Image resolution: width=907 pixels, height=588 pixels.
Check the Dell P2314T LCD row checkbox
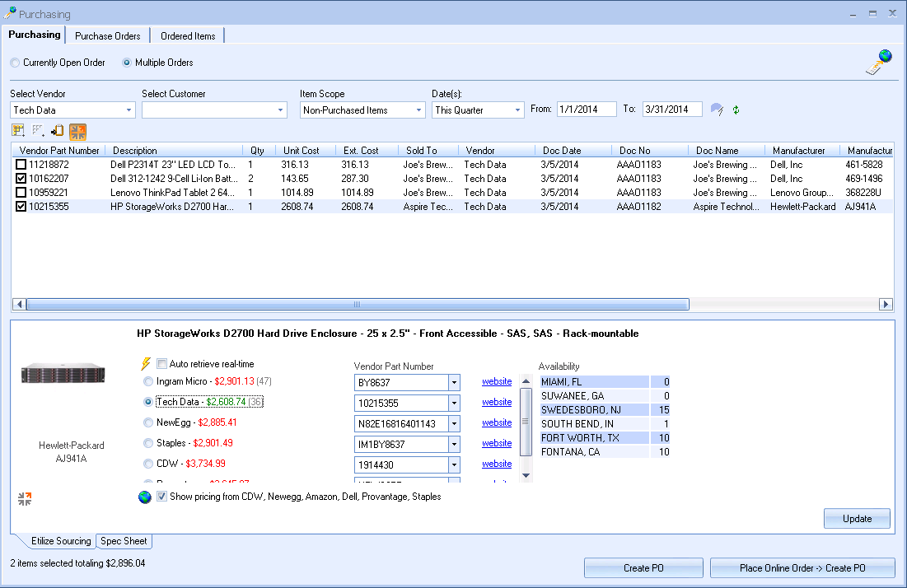21,165
